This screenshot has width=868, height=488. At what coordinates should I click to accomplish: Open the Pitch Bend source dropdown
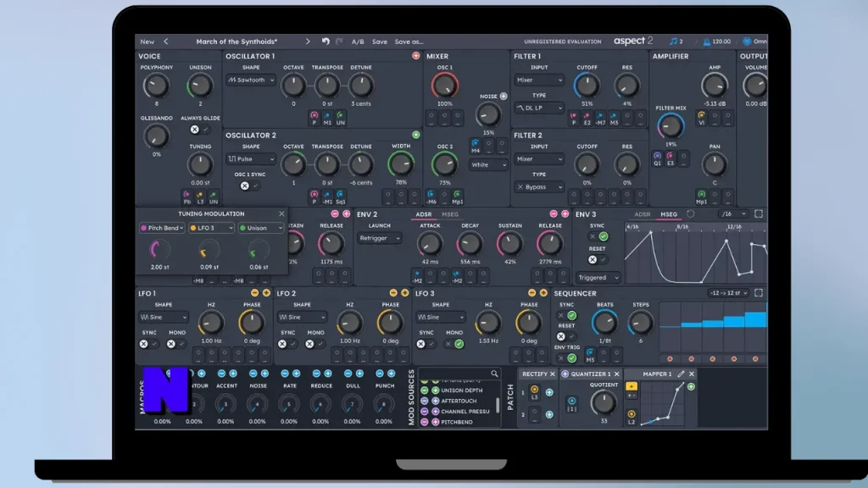(162, 228)
